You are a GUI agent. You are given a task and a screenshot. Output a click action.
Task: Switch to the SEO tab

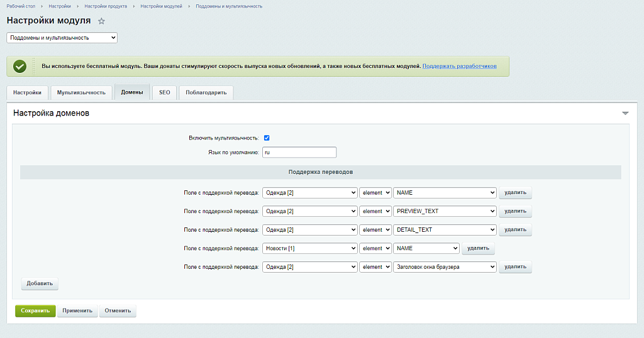point(164,92)
